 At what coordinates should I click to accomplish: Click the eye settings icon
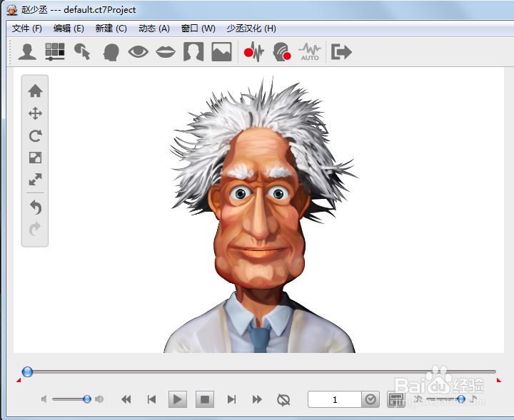[138, 52]
